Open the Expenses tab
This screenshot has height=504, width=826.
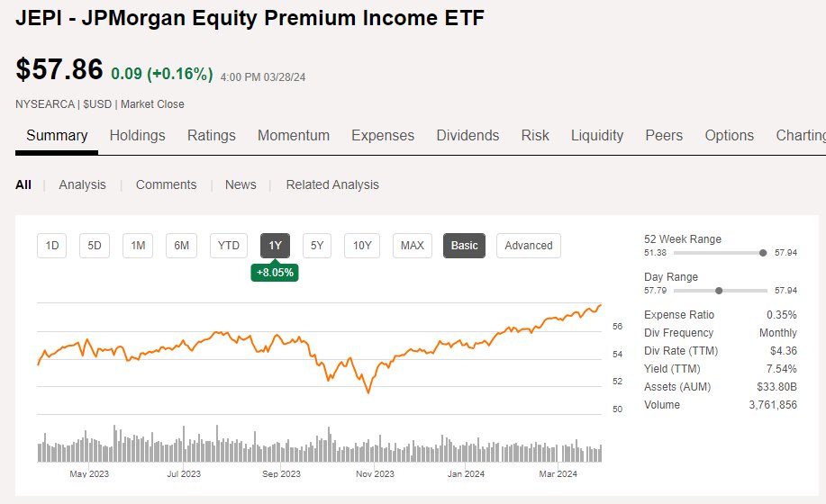(383, 136)
